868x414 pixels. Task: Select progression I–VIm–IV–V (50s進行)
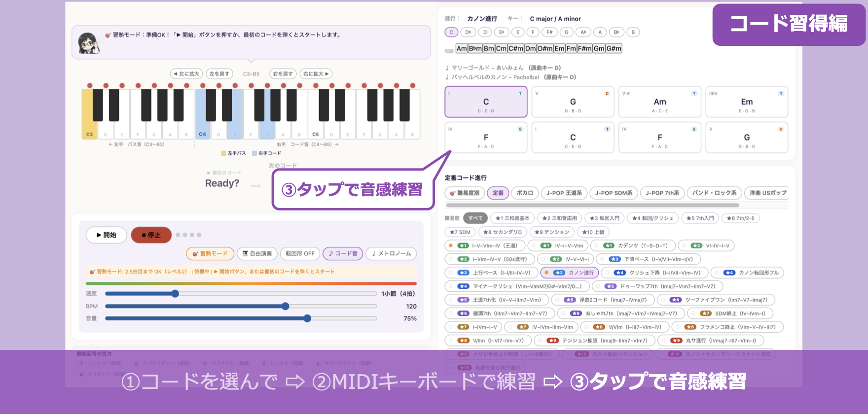(x=489, y=259)
